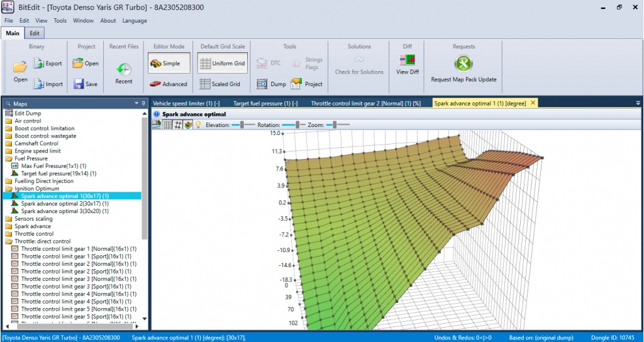Click the Maps search magnifier icon
Viewport: 644px width, 342px height.
coord(9,104)
